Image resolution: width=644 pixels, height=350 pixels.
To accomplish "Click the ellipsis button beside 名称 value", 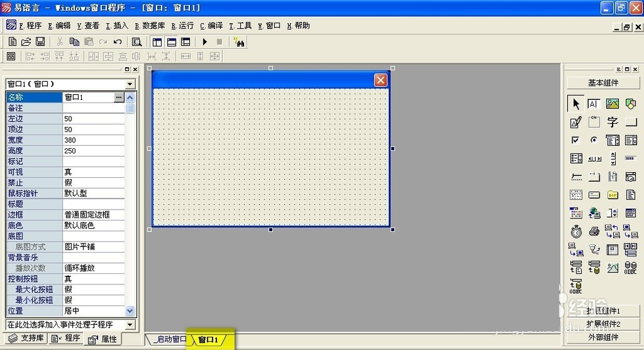I will tap(118, 97).
